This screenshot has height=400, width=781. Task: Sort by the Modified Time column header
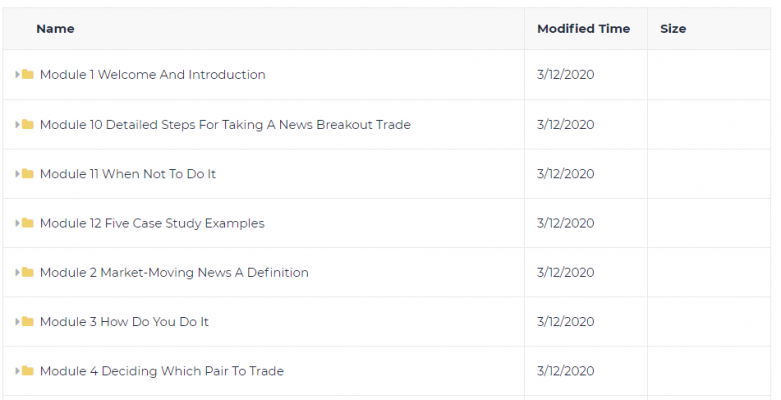point(583,29)
